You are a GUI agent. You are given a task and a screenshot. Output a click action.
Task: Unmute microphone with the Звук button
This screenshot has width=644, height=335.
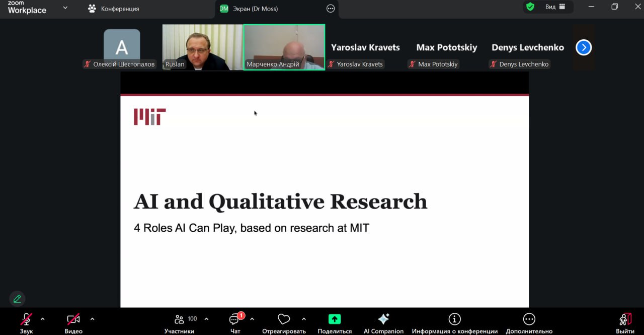click(26, 322)
